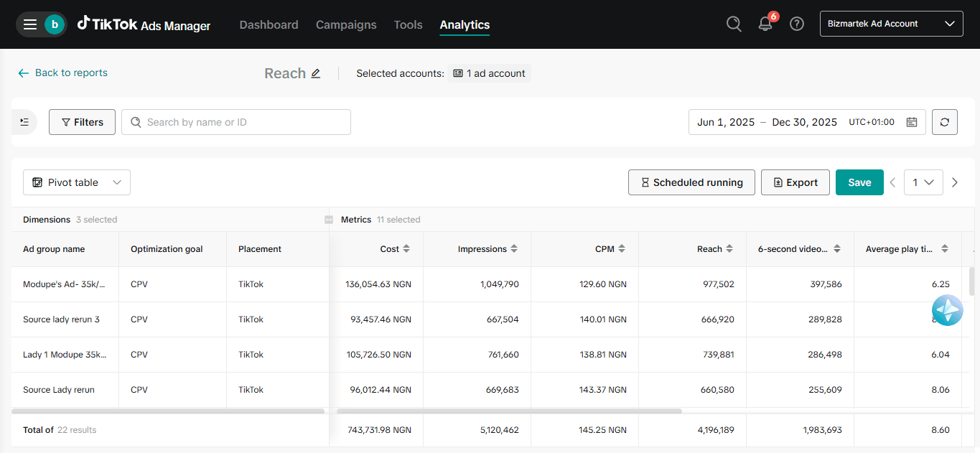980x453 pixels.
Task: Click the dimensions horizontal scrollbar
Action: pos(168,411)
